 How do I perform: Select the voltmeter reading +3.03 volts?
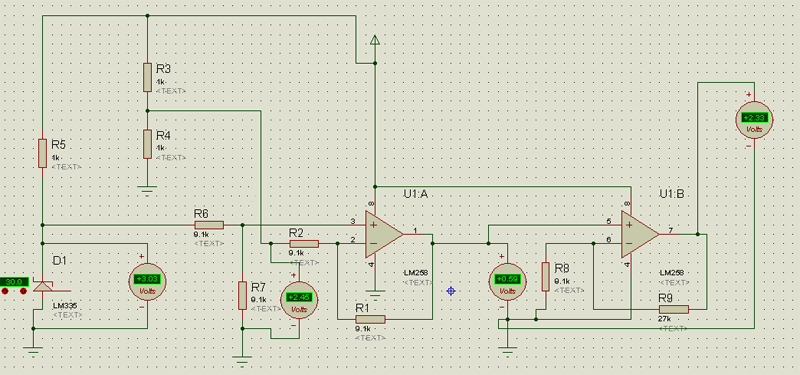(x=147, y=283)
